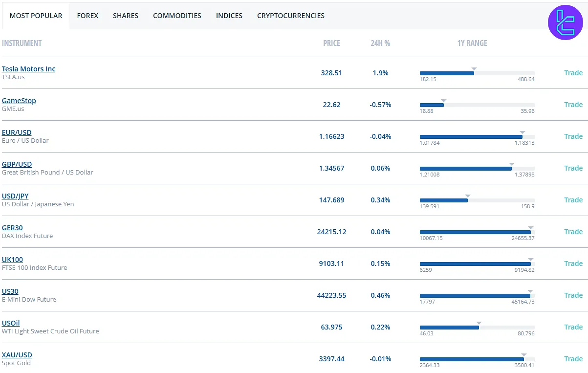The width and height of the screenshot is (588, 373).
Task: Open the XAU/USD instrument link
Action: [17, 355]
